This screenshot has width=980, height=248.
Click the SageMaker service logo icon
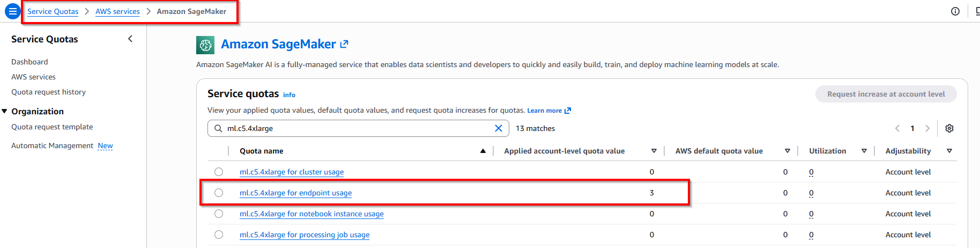click(x=205, y=45)
